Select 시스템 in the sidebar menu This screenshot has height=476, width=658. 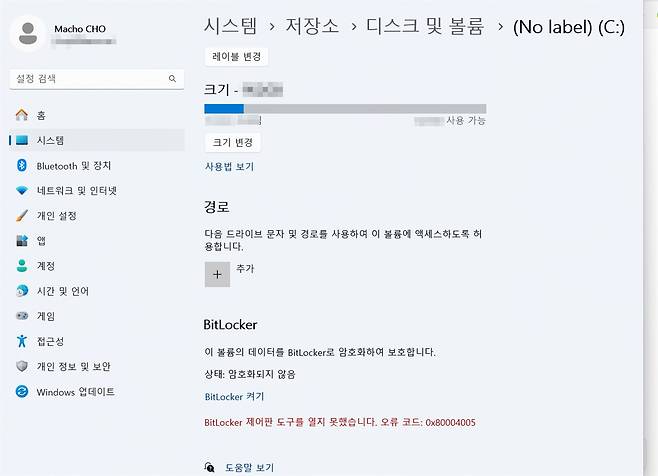tap(50, 140)
